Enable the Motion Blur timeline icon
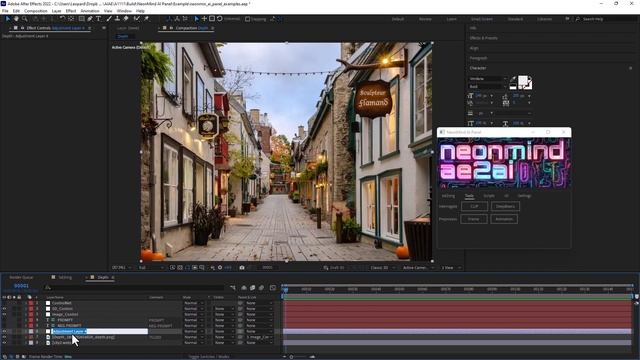The image size is (640, 360). (x=262, y=288)
